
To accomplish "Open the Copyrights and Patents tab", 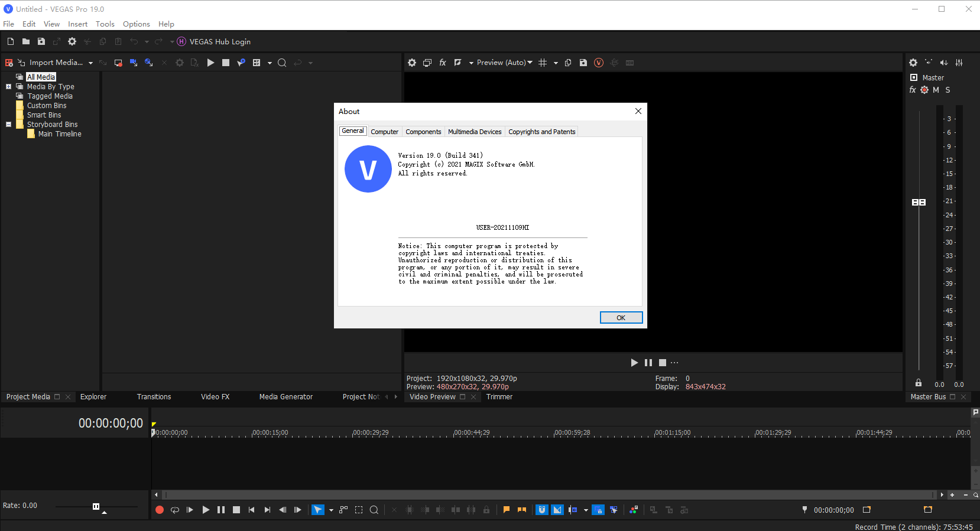I will [x=541, y=132].
